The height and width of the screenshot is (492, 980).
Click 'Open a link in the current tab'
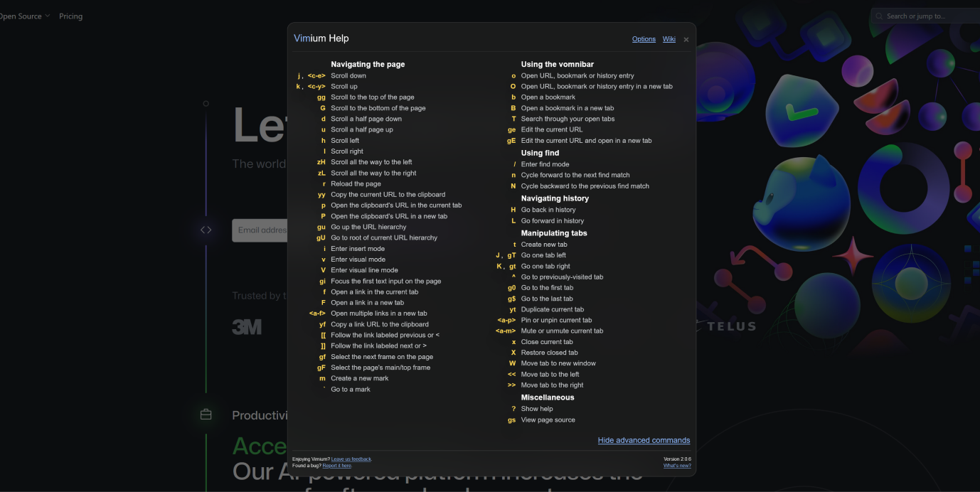[x=375, y=292]
